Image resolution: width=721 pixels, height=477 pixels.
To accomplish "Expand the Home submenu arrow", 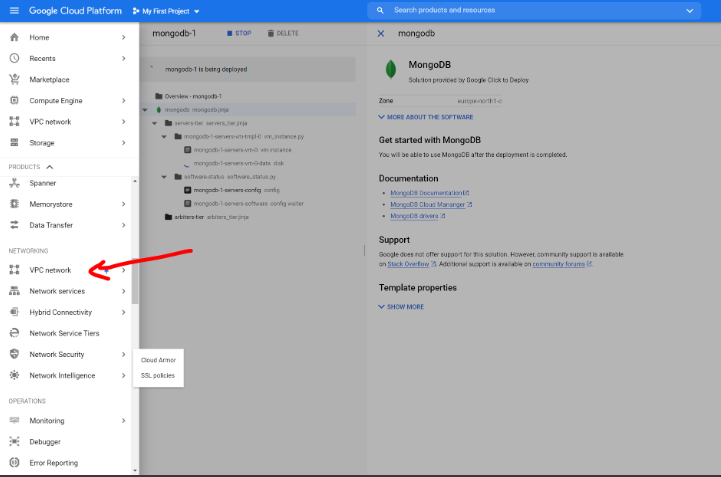I will (x=124, y=37).
